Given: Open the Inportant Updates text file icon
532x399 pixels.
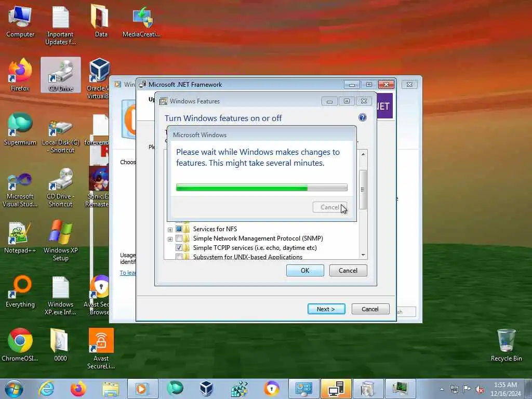Looking at the screenshot, I should pos(60,24).
